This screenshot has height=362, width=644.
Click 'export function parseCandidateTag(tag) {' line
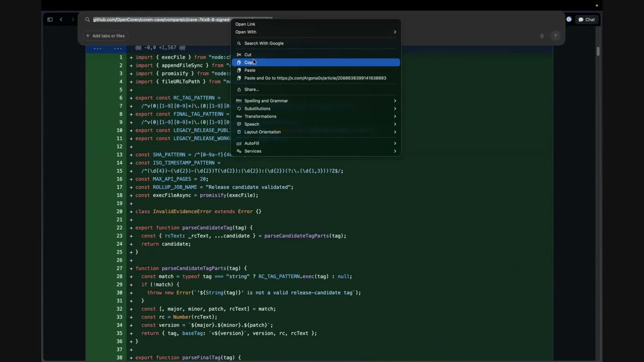[194, 228]
